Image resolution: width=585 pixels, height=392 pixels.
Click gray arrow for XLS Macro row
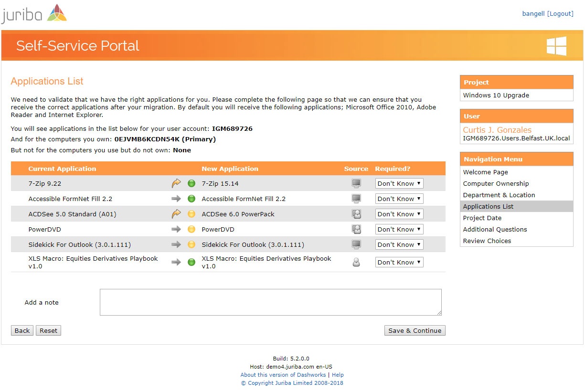click(x=176, y=262)
